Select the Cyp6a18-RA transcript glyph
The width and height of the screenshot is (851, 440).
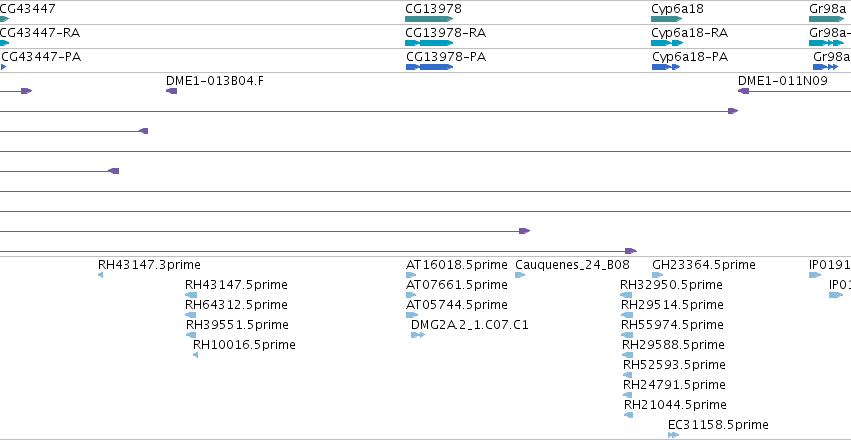pyautogui.click(x=667, y=43)
